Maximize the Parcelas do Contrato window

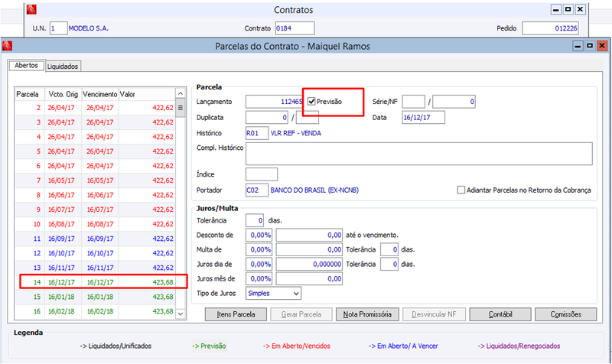click(x=590, y=46)
